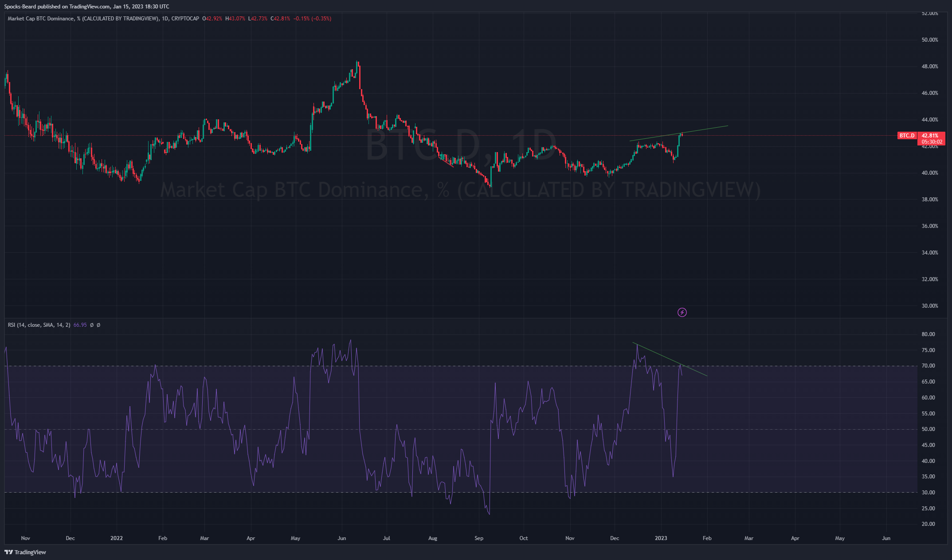
Task: Click 35.00 on the RSI scale
Action: (928, 477)
